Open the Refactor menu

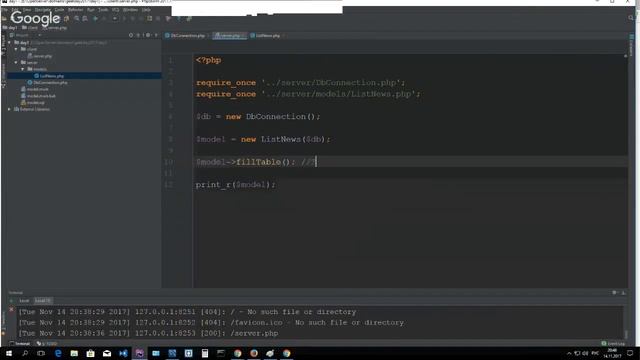tap(76, 9)
